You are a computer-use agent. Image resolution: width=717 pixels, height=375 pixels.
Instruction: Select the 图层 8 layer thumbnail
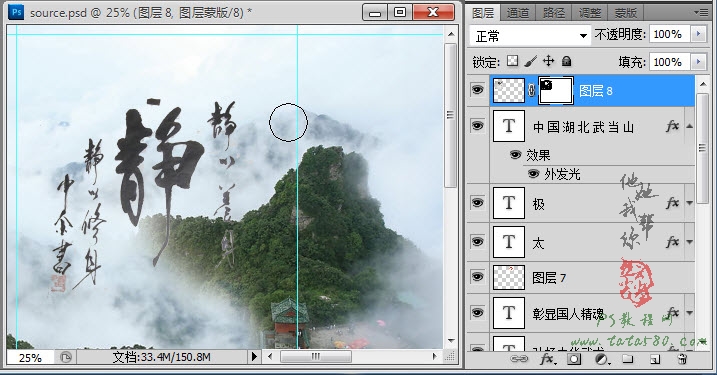[508, 90]
